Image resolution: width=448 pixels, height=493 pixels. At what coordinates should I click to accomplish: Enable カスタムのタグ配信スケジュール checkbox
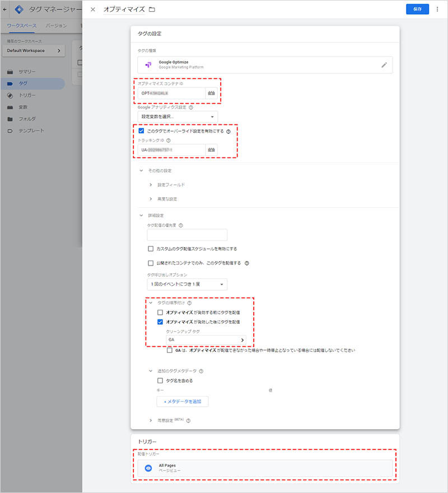(151, 249)
